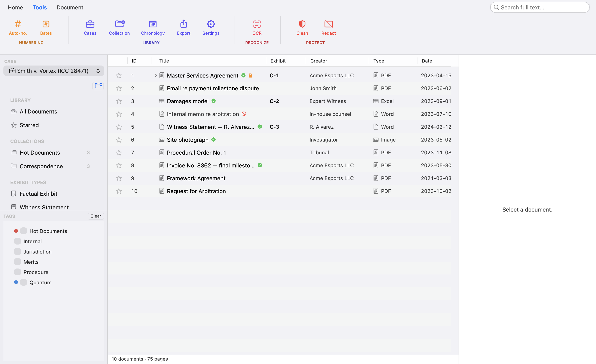Sort by the ID column header
Viewport: 596px width, 364px height.
pyautogui.click(x=134, y=61)
